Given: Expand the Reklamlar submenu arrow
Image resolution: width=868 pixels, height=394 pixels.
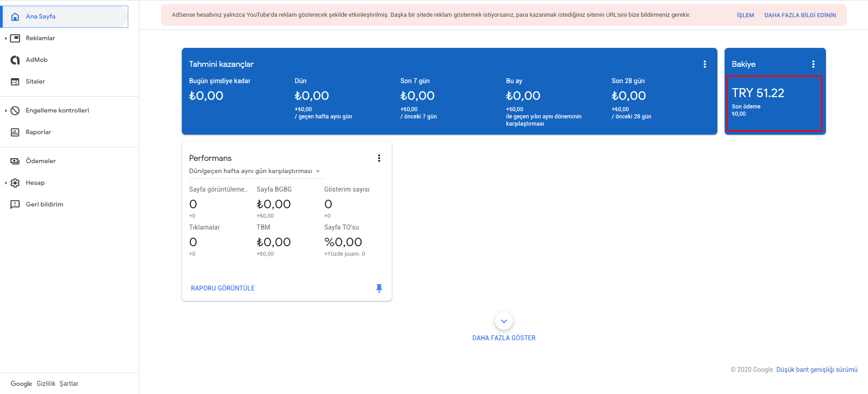Looking at the screenshot, I should coord(5,38).
